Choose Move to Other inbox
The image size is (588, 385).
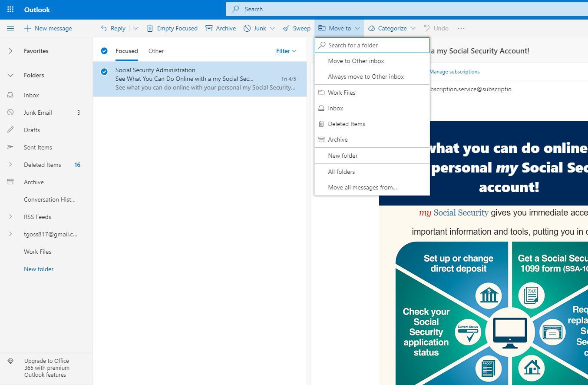(372, 61)
